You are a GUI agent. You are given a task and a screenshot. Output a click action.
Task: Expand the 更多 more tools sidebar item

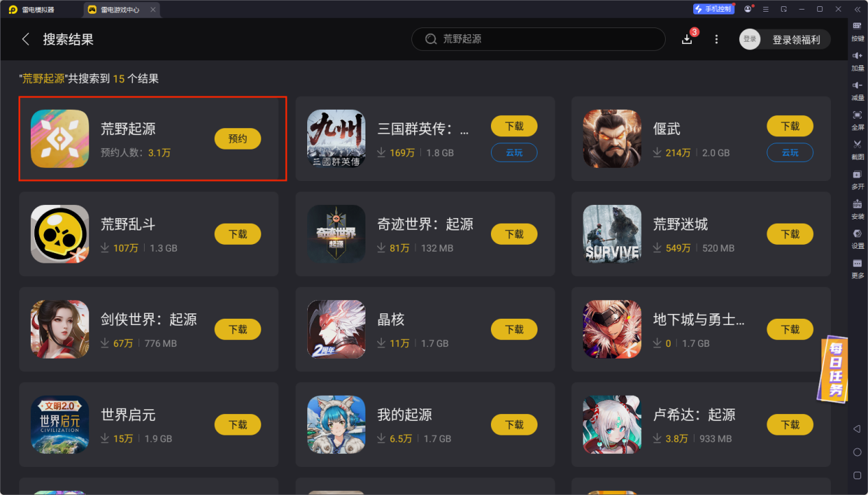coord(857,268)
